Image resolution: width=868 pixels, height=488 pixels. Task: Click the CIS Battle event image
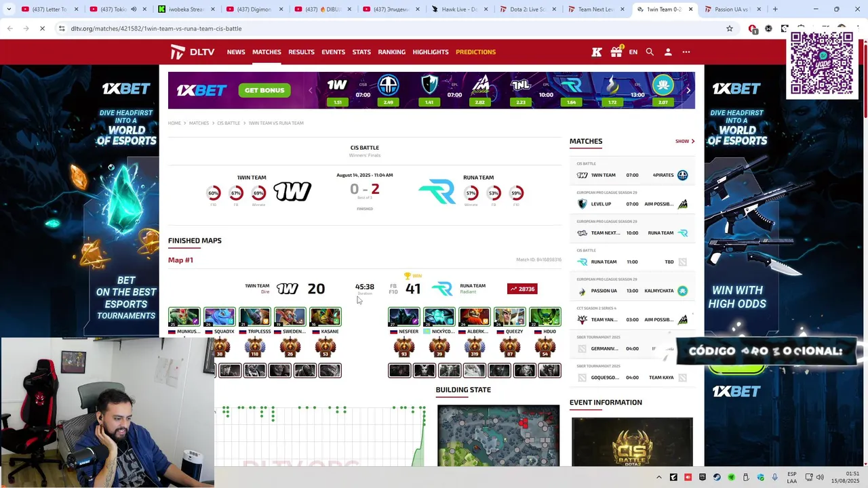click(632, 442)
